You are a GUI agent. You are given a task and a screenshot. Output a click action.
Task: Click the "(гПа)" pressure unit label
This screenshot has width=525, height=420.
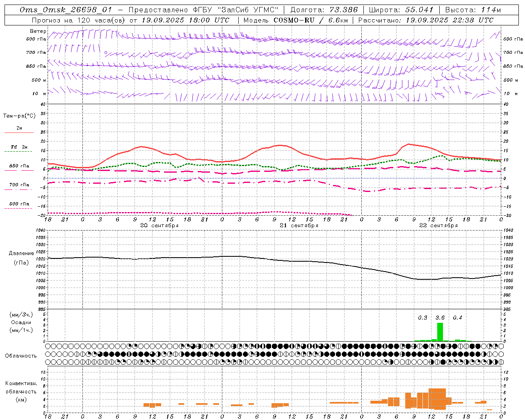(x=21, y=263)
